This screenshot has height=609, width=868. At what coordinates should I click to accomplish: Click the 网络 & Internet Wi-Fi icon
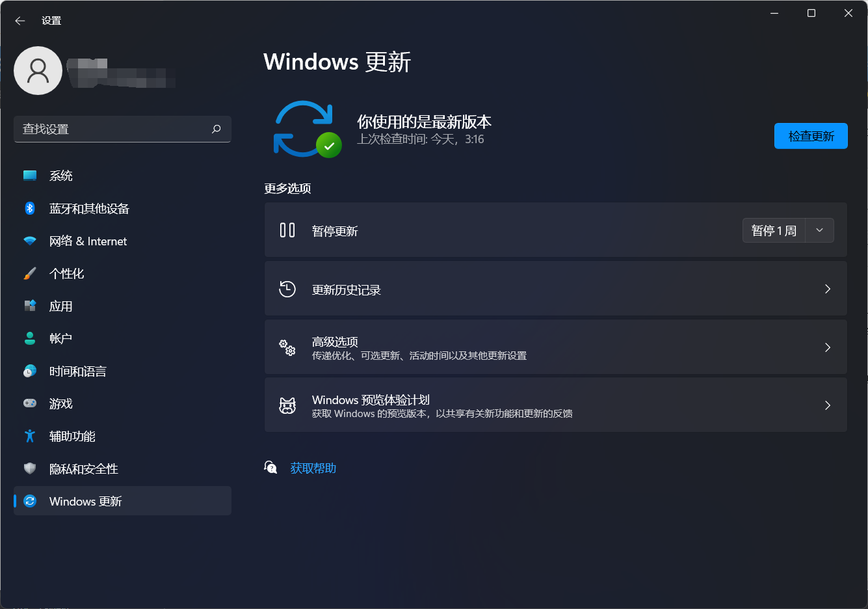click(30, 241)
